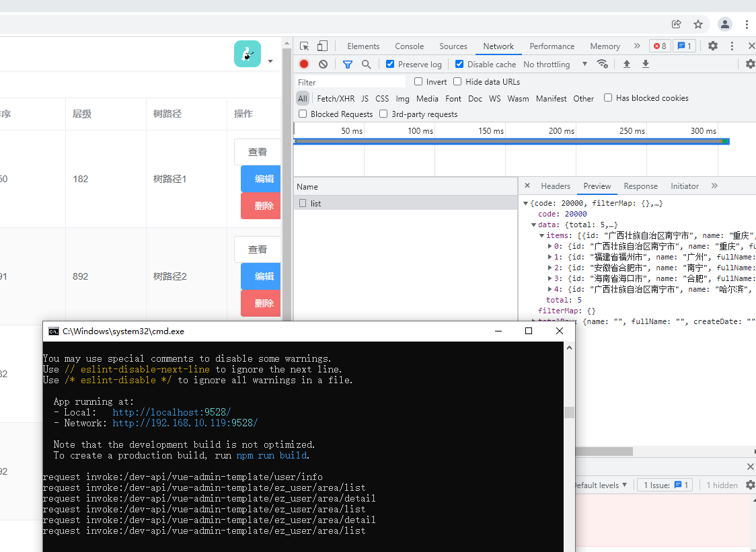
Task: Filter requests by JS type
Action: [365, 98]
